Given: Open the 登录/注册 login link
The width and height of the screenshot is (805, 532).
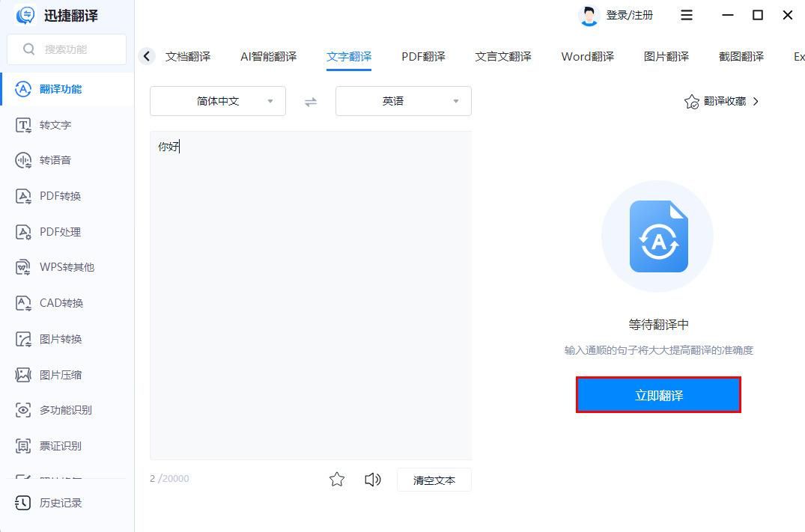Looking at the screenshot, I should [x=630, y=16].
